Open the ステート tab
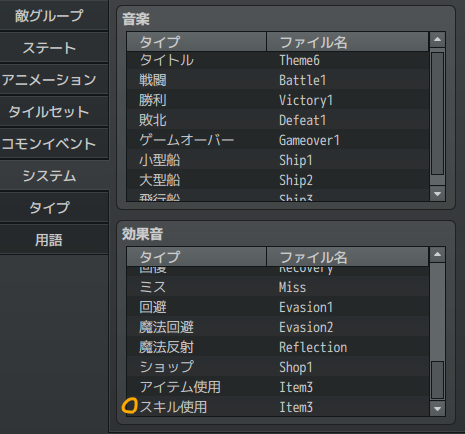Image resolution: width=465 pixels, height=434 pixels. 53,47
